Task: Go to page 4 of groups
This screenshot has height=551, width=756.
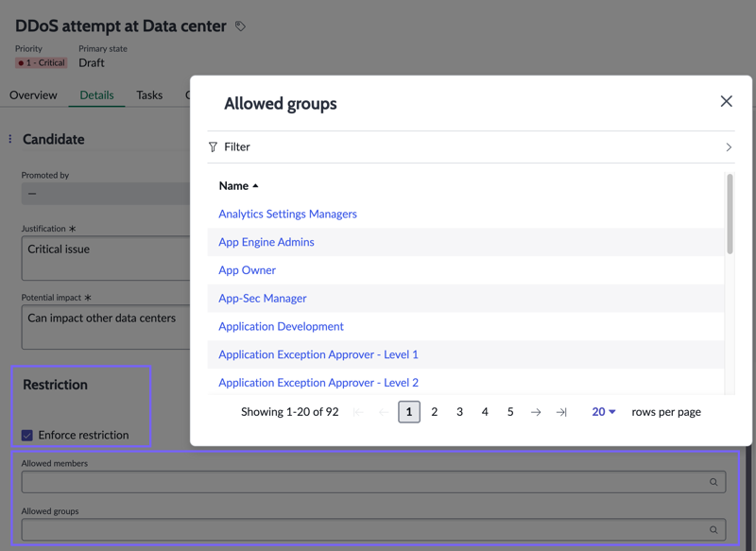Action: click(485, 412)
